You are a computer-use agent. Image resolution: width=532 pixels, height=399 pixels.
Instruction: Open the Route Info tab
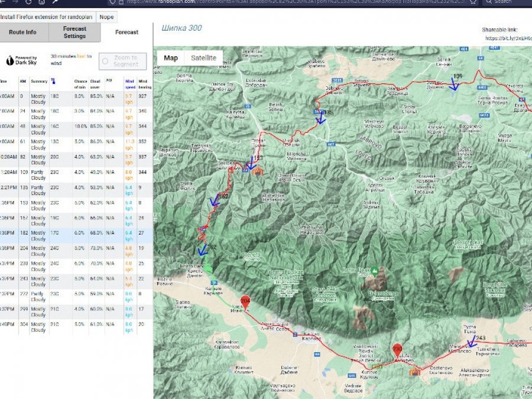(x=22, y=33)
